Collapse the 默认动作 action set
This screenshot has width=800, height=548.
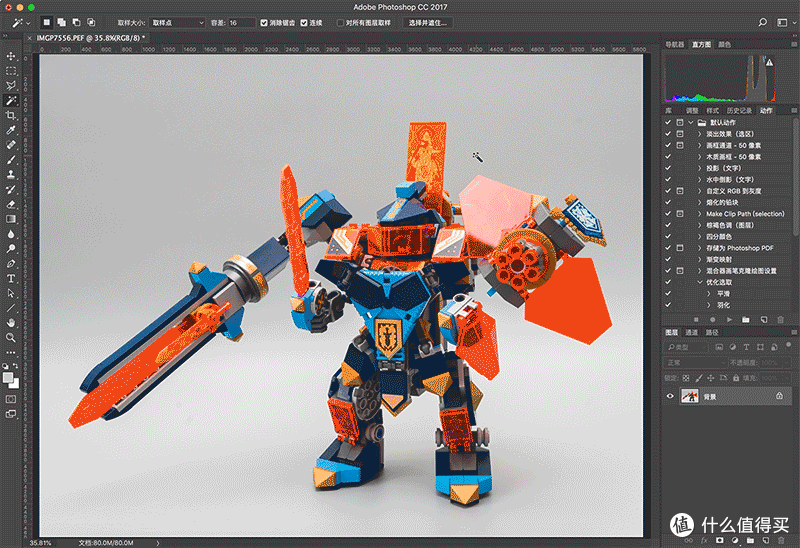(691, 122)
